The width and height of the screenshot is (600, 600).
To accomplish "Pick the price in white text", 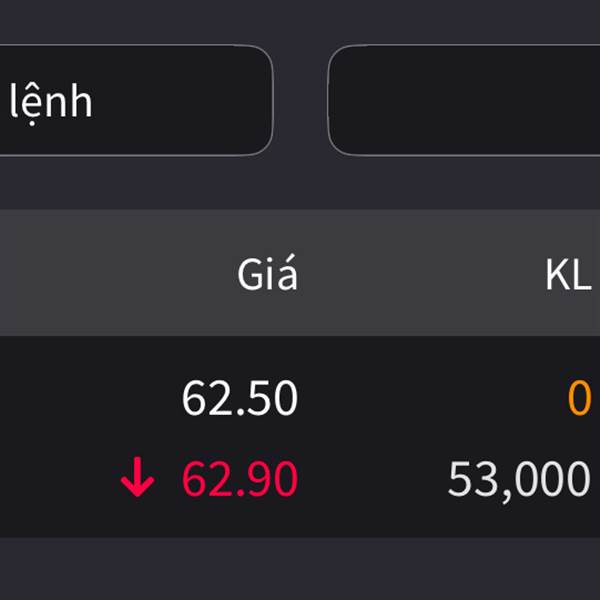I will pos(240,398).
